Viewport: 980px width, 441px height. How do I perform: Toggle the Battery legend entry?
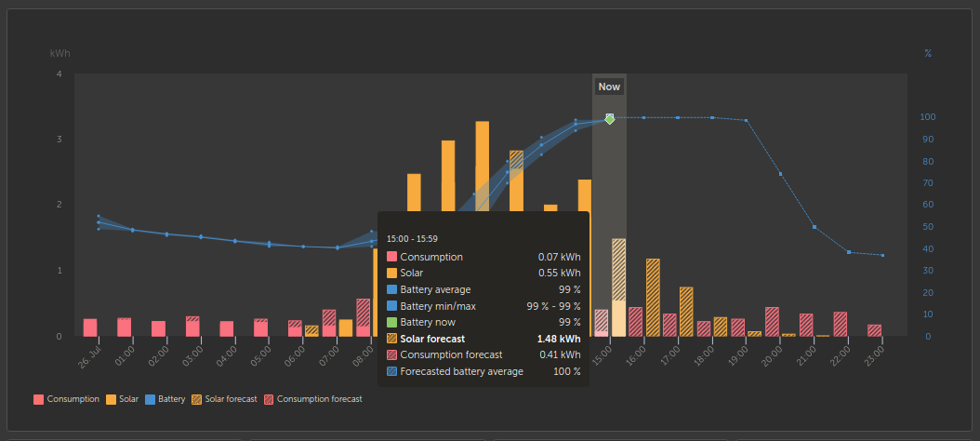[x=165, y=399]
